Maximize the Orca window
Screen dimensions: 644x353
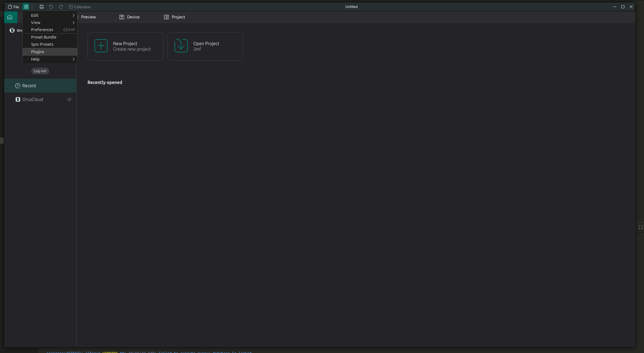623,7
